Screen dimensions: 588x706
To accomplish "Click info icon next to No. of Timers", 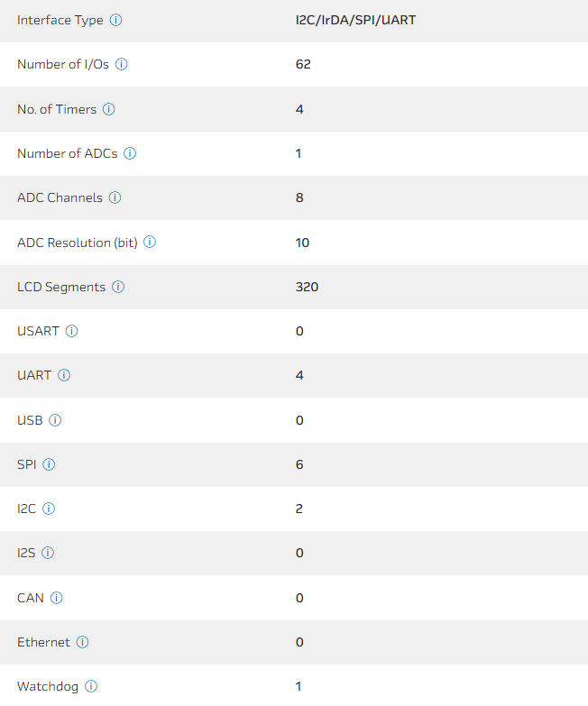I will click(x=109, y=109).
